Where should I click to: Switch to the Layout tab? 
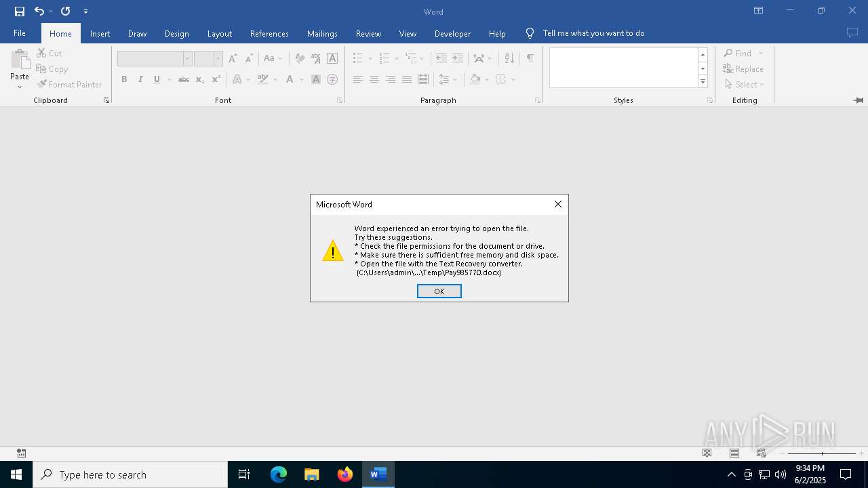(219, 33)
